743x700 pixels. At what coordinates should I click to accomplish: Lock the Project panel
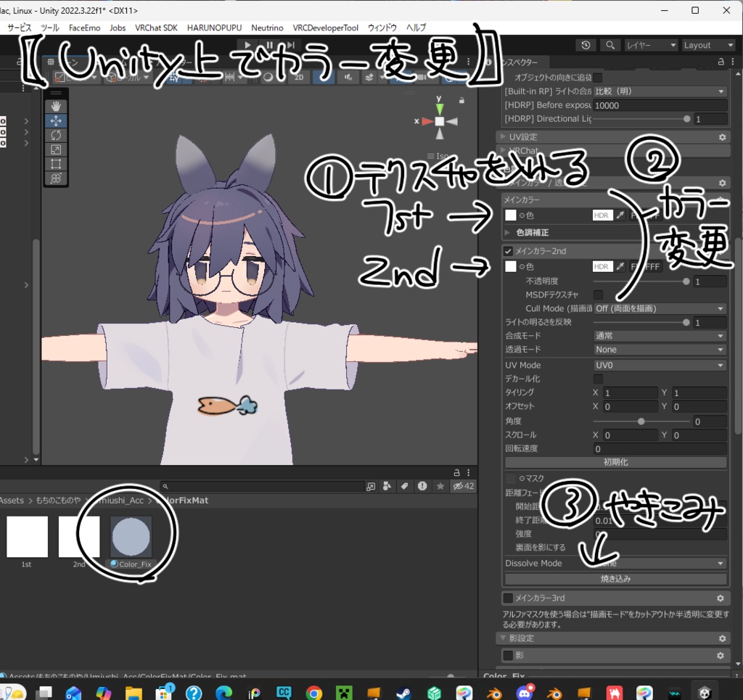click(457, 473)
